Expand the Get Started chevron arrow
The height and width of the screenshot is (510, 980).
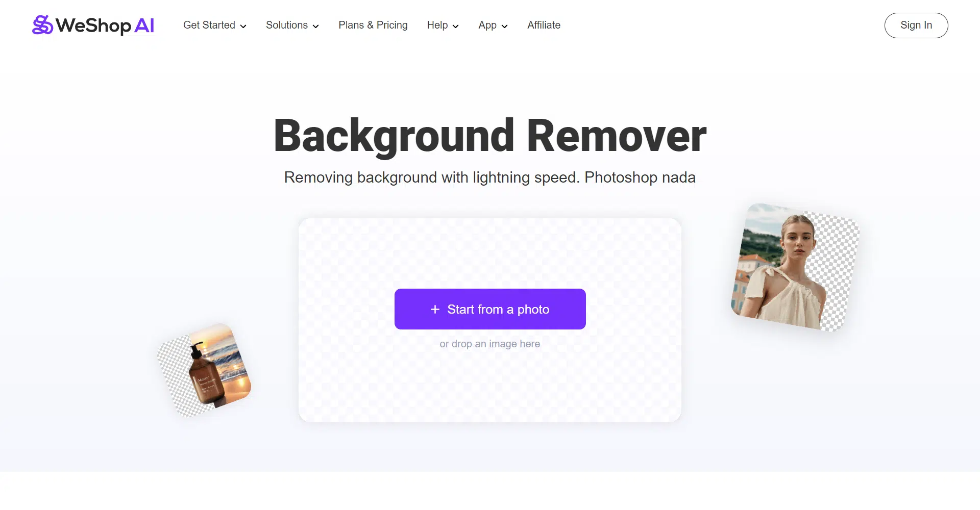pos(243,26)
